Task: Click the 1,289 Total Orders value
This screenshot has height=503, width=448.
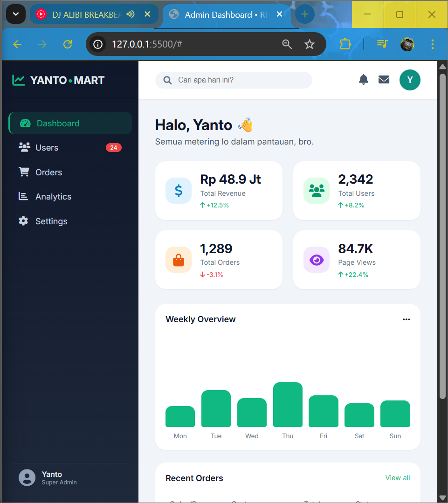Action: (x=216, y=248)
